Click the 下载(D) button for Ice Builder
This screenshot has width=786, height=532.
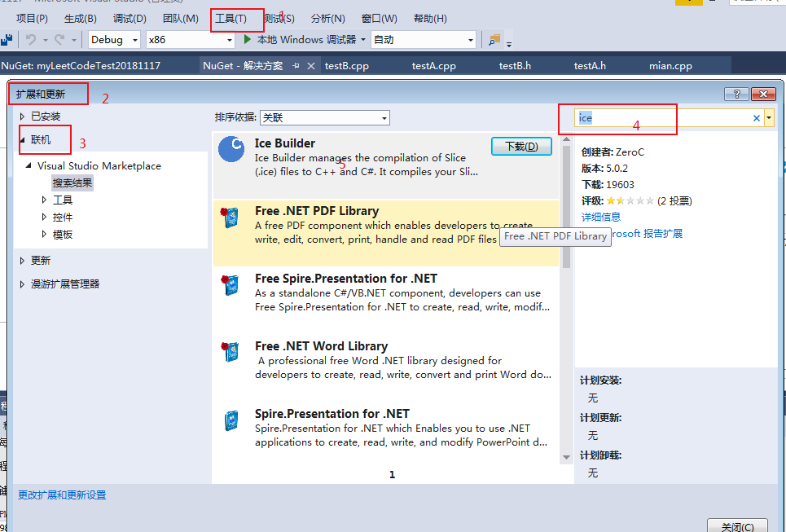click(521, 147)
